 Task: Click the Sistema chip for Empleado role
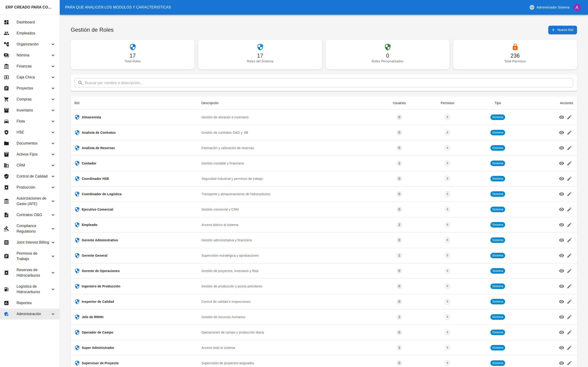(x=497, y=225)
